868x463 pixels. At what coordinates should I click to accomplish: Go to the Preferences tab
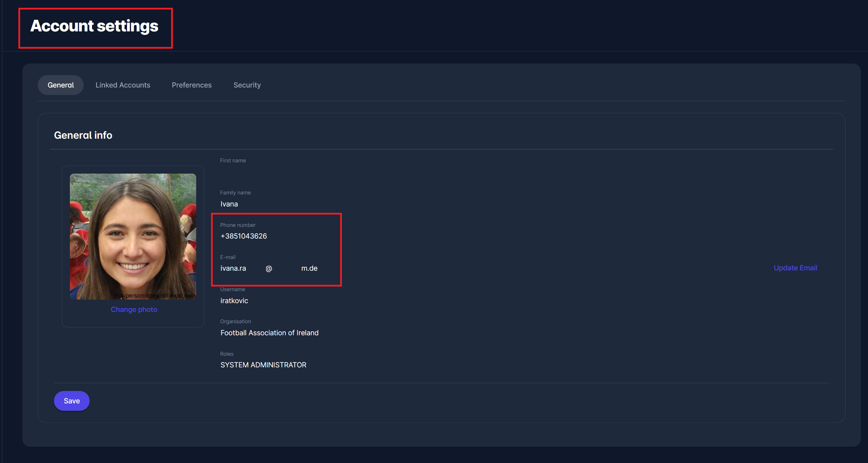click(x=192, y=85)
